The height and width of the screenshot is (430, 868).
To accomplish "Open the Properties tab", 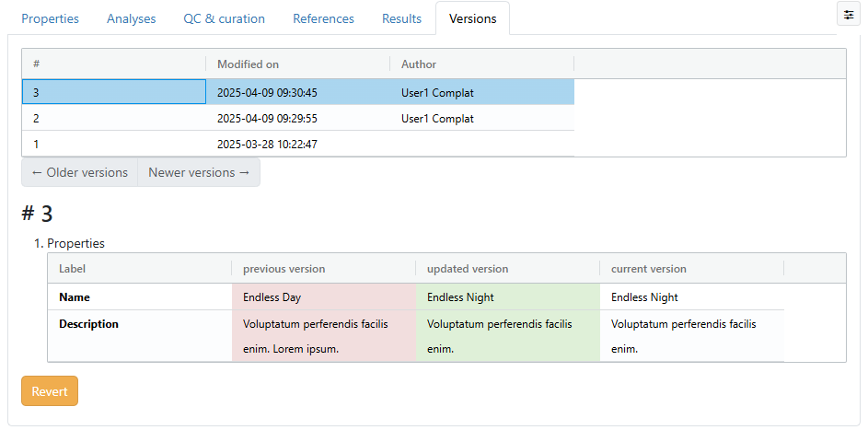I will (x=51, y=18).
